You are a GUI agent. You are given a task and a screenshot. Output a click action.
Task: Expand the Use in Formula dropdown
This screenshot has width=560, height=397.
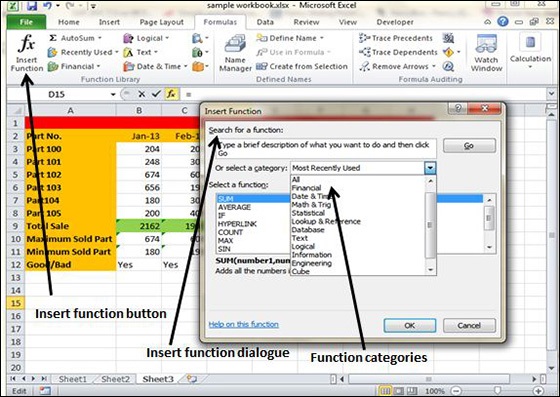(328, 52)
